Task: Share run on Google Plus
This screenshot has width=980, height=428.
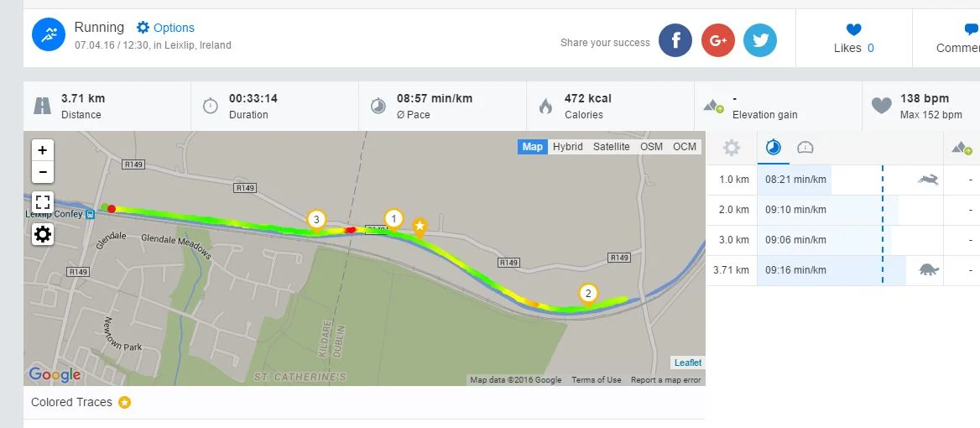Action: [x=717, y=40]
